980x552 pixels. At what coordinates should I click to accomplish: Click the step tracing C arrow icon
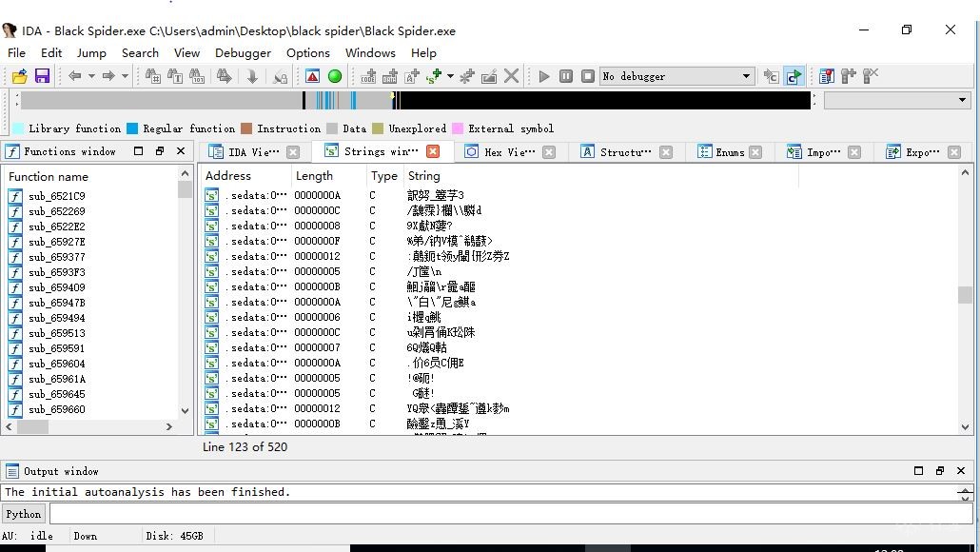point(772,76)
